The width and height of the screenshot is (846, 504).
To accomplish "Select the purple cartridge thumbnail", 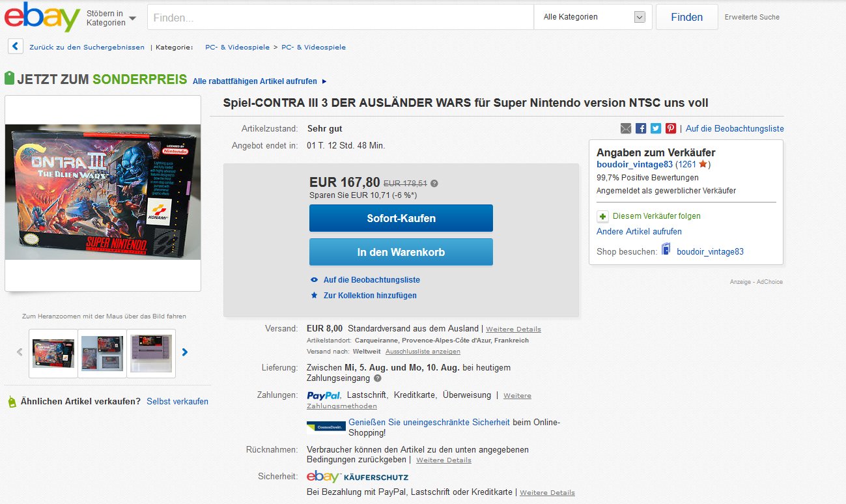I will [x=151, y=353].
